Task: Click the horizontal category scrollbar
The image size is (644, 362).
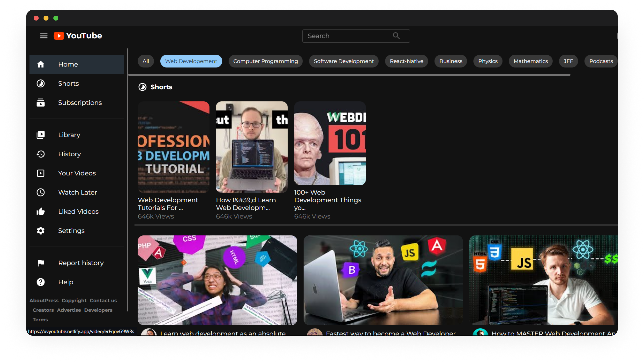Action: 350,75
